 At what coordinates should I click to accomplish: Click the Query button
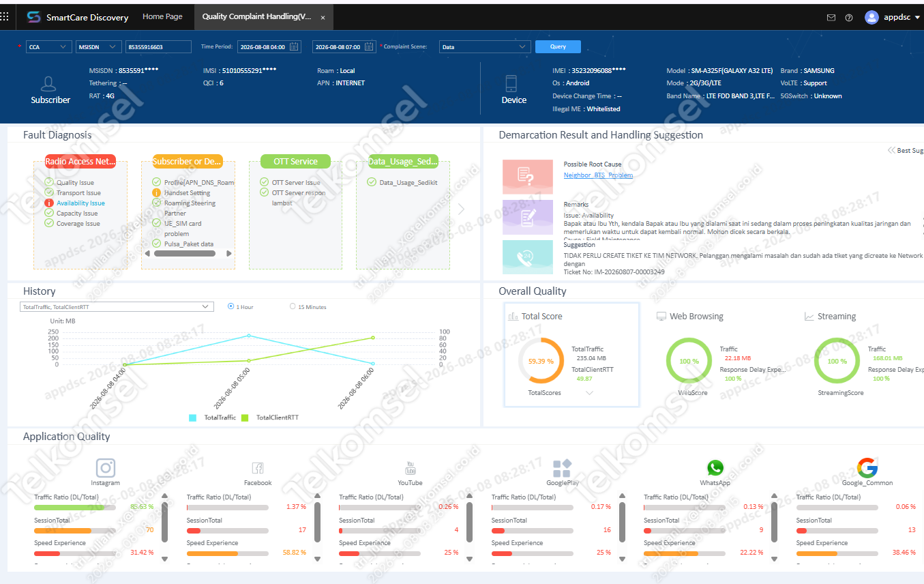(558, 46)
